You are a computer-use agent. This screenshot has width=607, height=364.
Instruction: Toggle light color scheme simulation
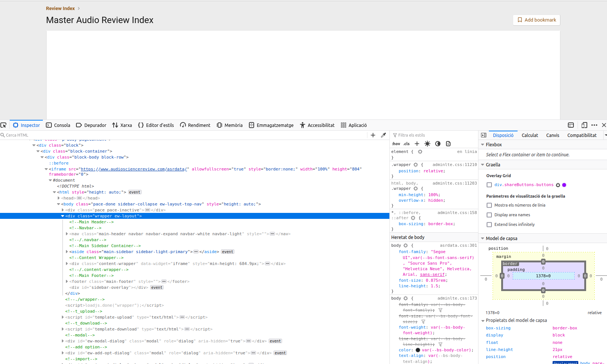pos(427,144)
